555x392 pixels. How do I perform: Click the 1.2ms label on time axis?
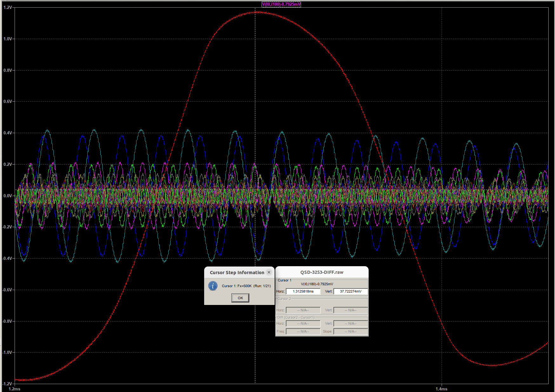point(15,389)
